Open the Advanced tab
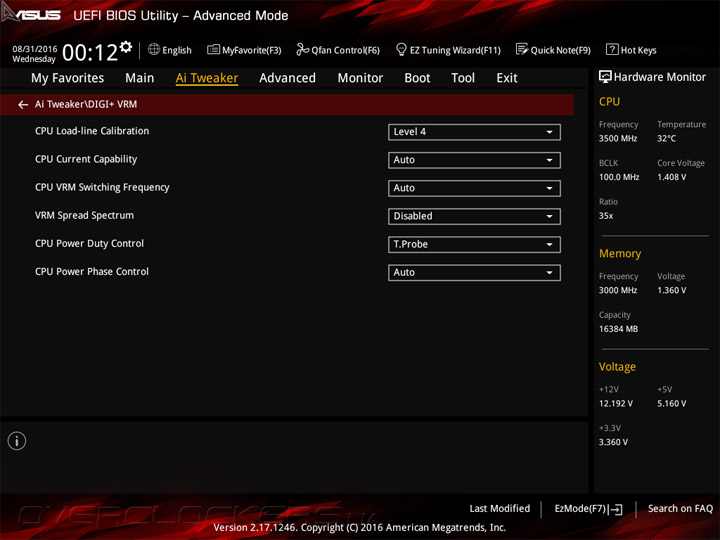Viewport: 720px width, 540px height. point(287,78)
